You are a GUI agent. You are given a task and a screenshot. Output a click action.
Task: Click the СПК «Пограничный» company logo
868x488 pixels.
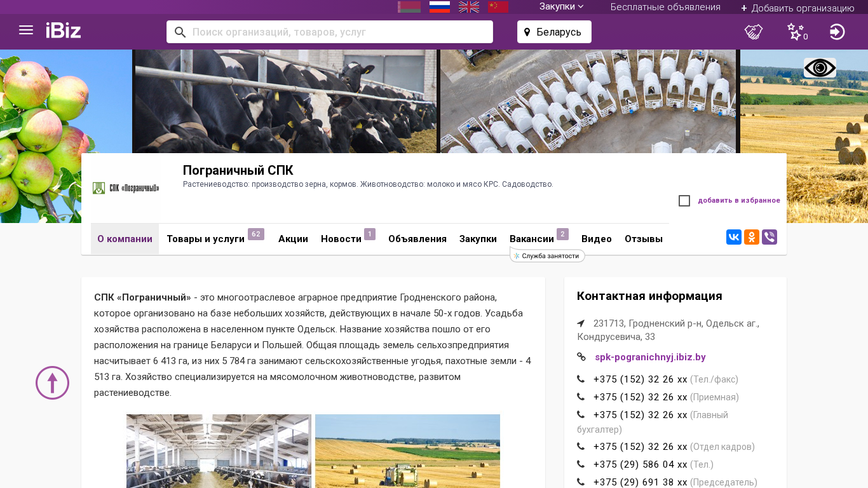[126, 188]
